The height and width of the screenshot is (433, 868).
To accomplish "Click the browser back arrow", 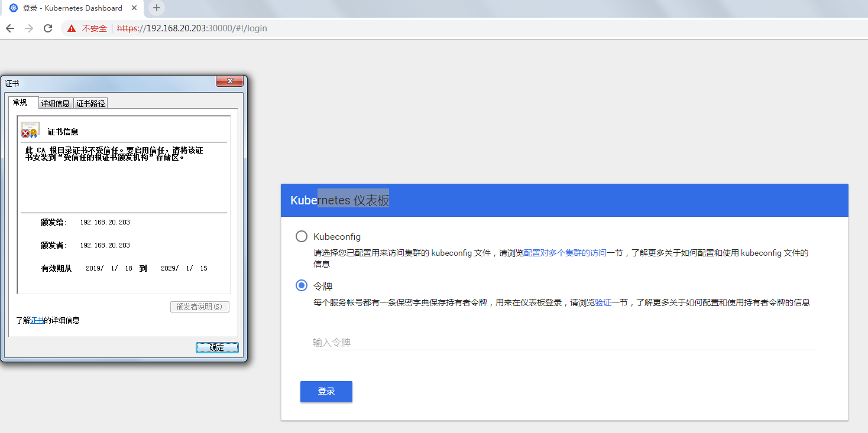I will [x=10, y=28].
